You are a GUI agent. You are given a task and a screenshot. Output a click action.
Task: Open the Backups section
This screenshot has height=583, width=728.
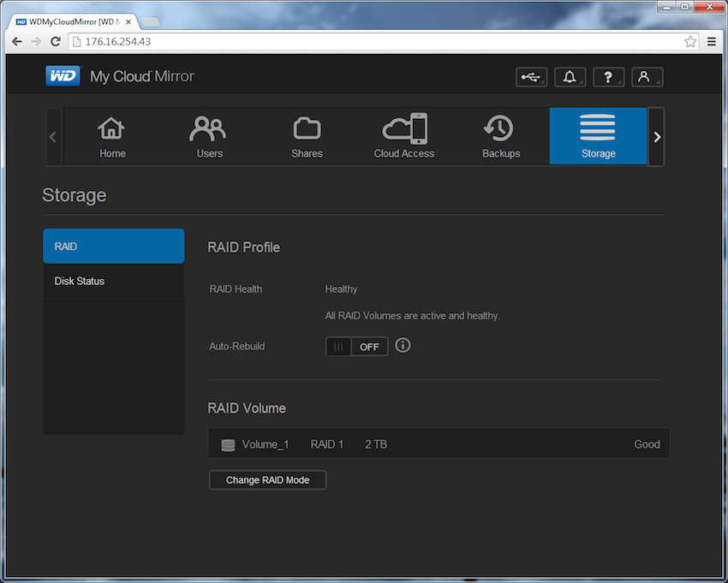point(501,136)
